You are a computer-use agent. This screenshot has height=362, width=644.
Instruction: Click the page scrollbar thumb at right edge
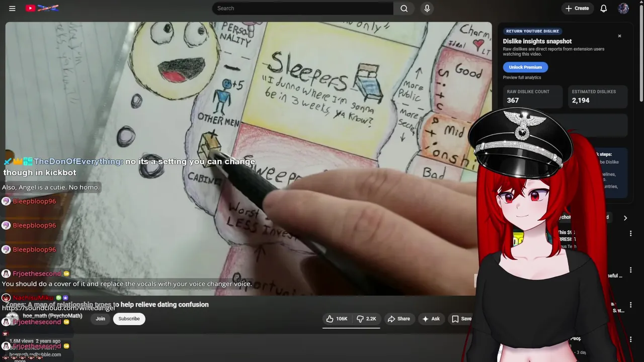point(641,53)
